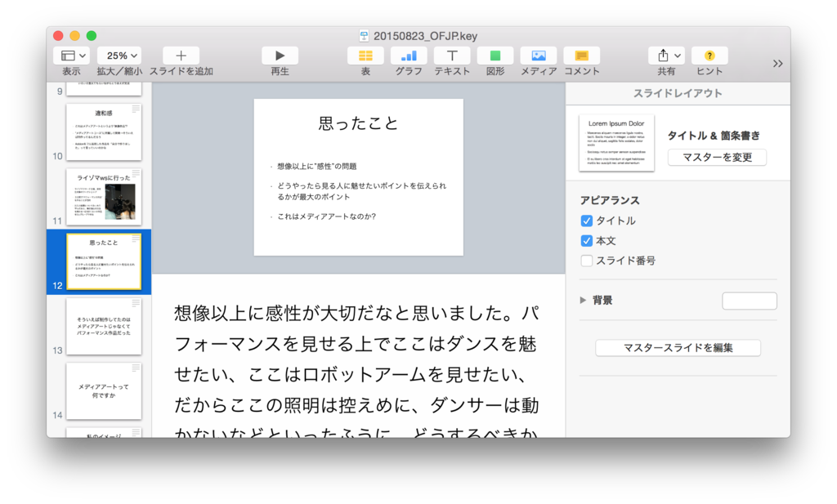The image size is (837, 504).
Task: Insert a chart using the グラフ icon
Action: [x=409, y=56]
